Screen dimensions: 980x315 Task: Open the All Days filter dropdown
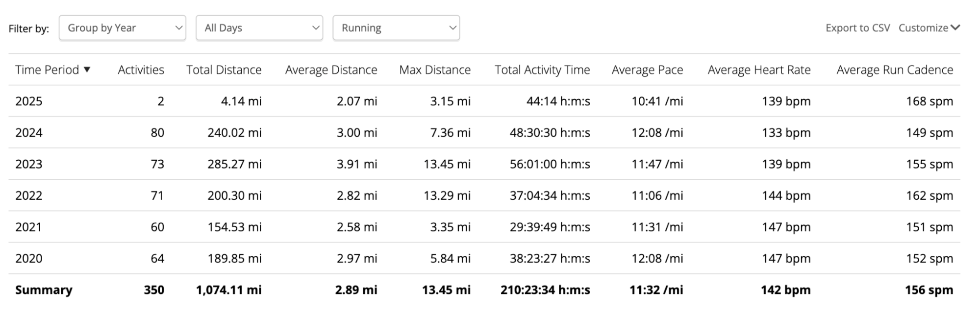coord(259,28)
